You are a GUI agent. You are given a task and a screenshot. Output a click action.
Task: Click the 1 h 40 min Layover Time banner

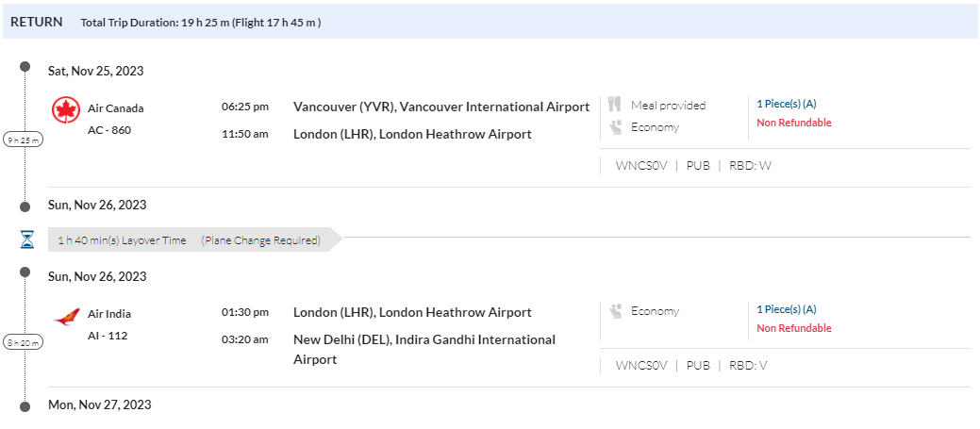pyautogui.click(x=189, y=240)
